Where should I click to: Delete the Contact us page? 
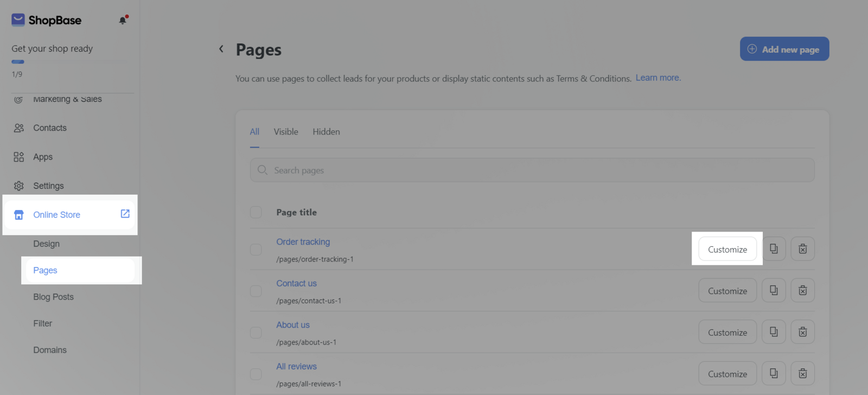pyautogui.click(x=802, y=290)
